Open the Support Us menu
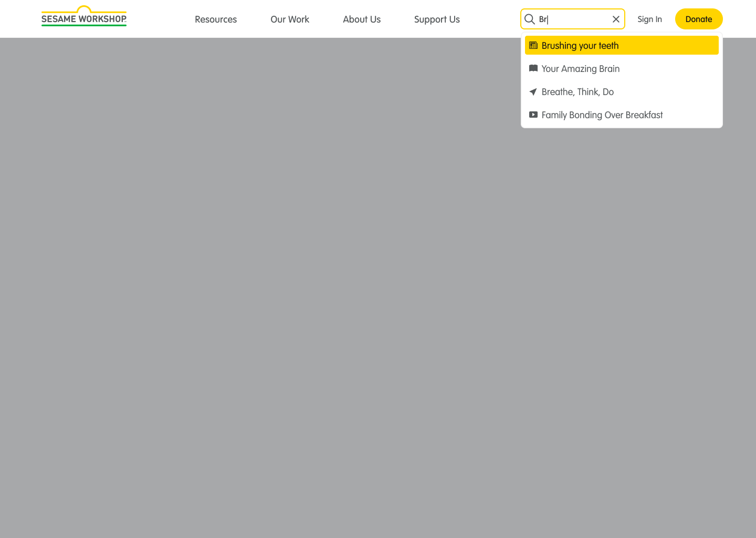Image resolution: width=756 pixels, height=538 pixels. pos(437,19)
